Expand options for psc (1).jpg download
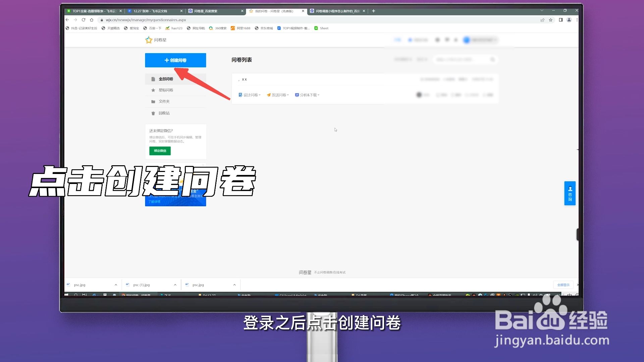 (x=175, y=285)
